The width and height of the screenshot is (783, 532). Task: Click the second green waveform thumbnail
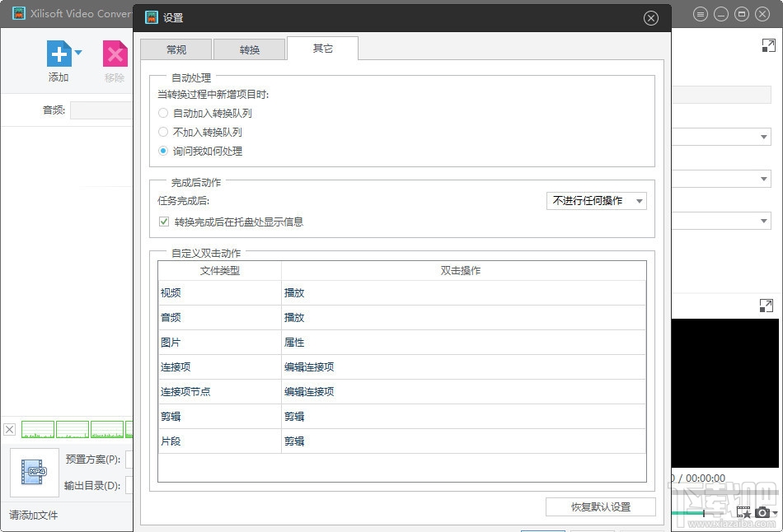(73, 429)
